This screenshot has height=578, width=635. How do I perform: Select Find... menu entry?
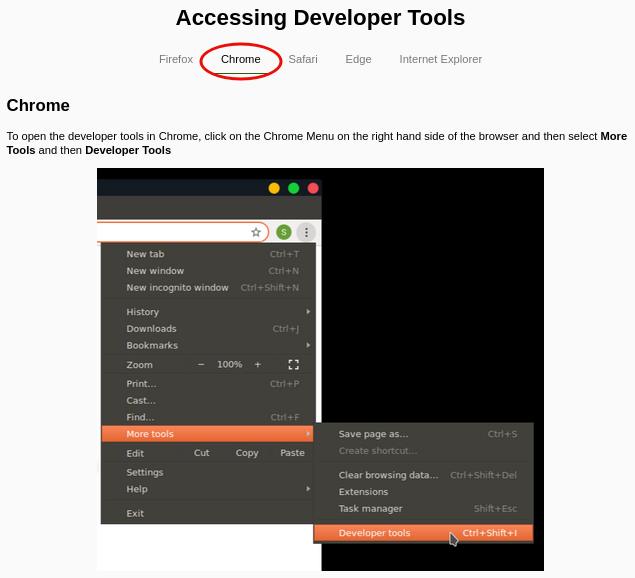point(209,417)
